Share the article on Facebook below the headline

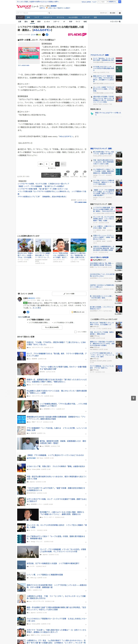tap(47, 35)
